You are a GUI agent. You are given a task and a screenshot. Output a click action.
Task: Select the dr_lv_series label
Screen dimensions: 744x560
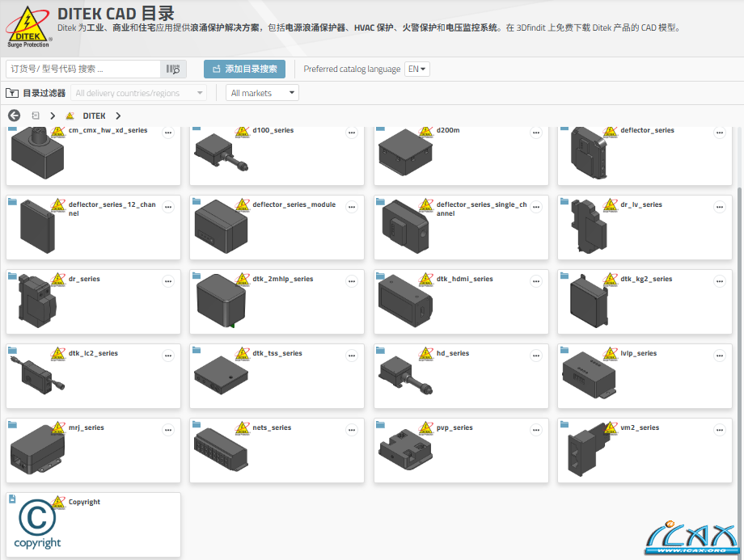641,204
